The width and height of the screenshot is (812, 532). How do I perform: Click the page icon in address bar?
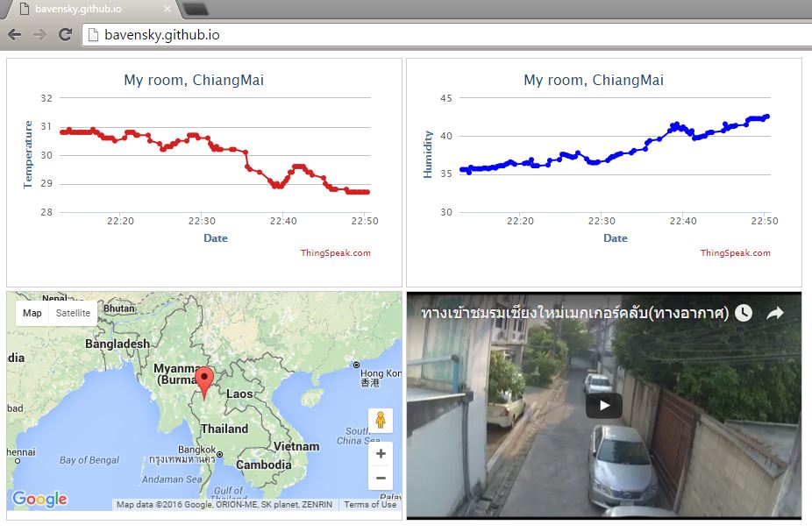pos(93,35)
